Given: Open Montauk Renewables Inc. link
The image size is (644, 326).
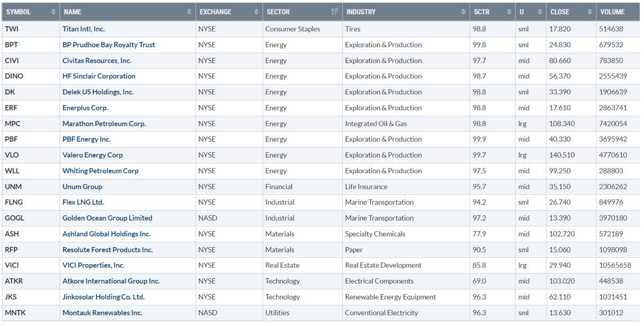Looking at the screenshot, I should point(102,313).
